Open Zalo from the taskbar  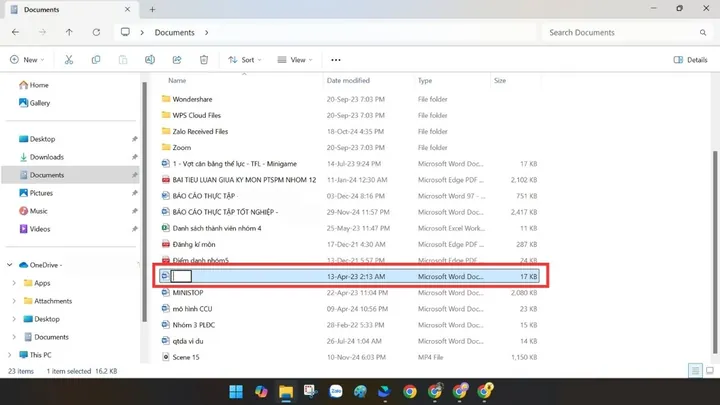tap(336, 392)
